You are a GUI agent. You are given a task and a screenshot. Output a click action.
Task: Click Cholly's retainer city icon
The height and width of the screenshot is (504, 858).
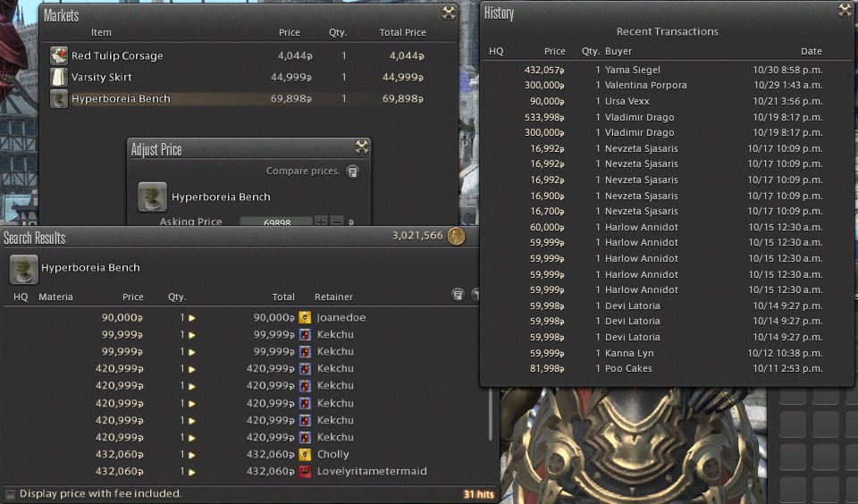pos(305,454)
